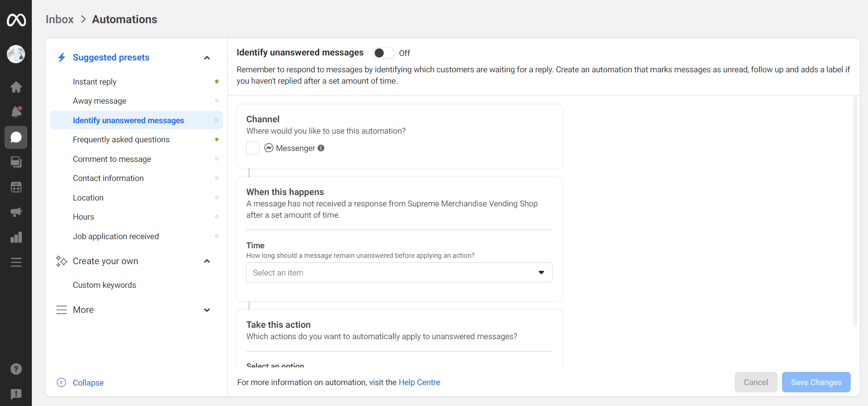Click the 'When this happens' heading
The width and height of the screenshot is (868, 406).
285,192
